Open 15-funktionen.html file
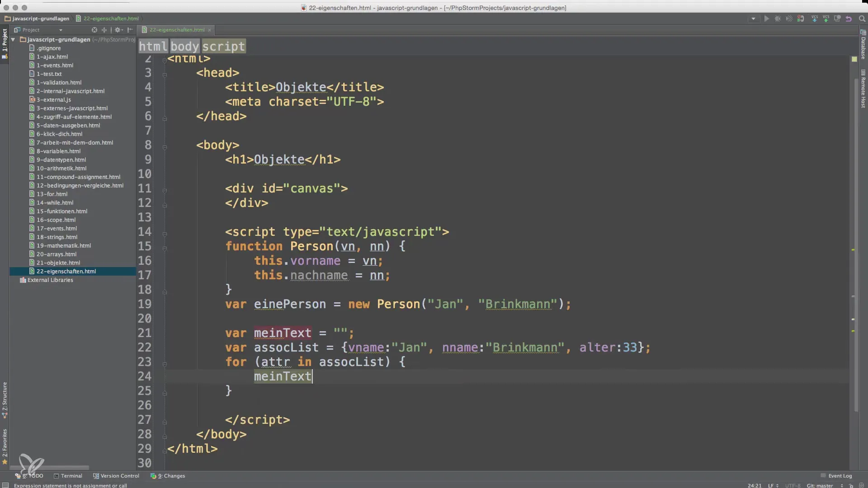Image resolution: width=868 pixels, height=488 pixels. point(61,211)
